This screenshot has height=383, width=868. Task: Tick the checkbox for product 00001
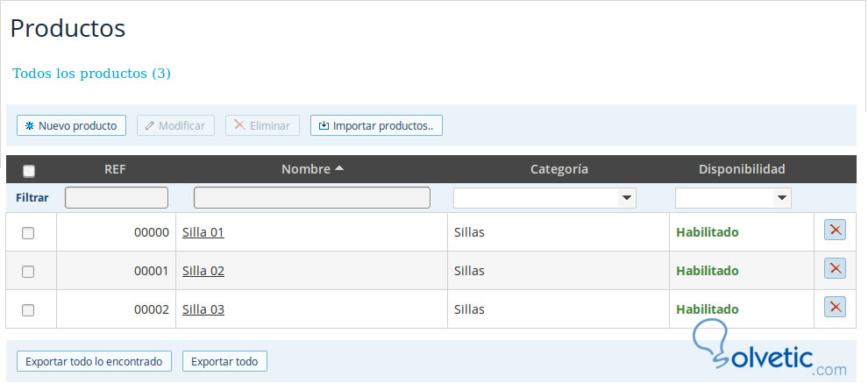pyautogui.click(x=28, y=272)
